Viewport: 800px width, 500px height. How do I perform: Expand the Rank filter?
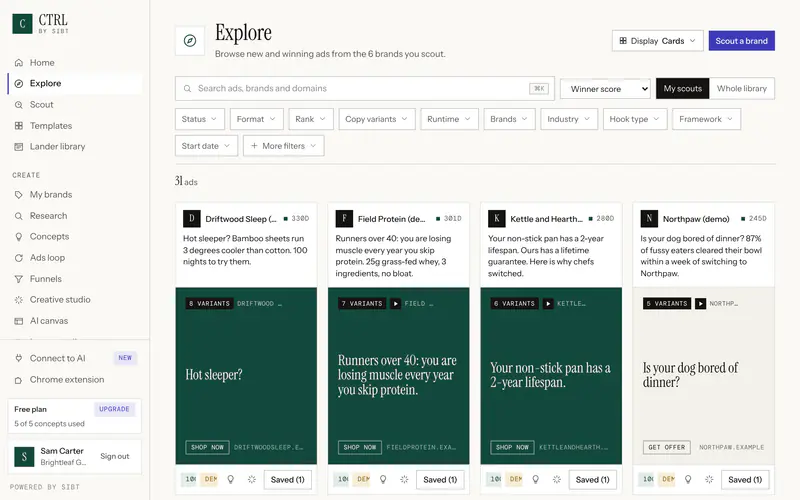point(311,119)
